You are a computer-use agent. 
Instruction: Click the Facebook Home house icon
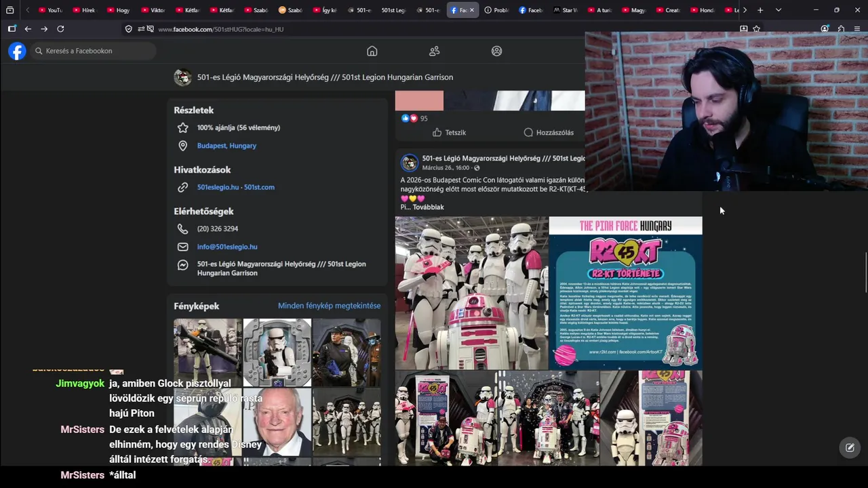click(x=372, y=51)
